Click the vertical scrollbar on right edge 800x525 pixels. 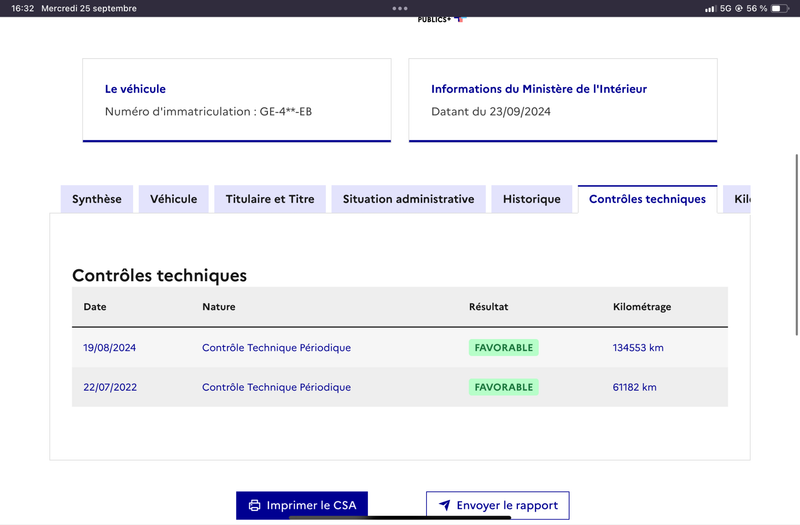coord(796,245)
